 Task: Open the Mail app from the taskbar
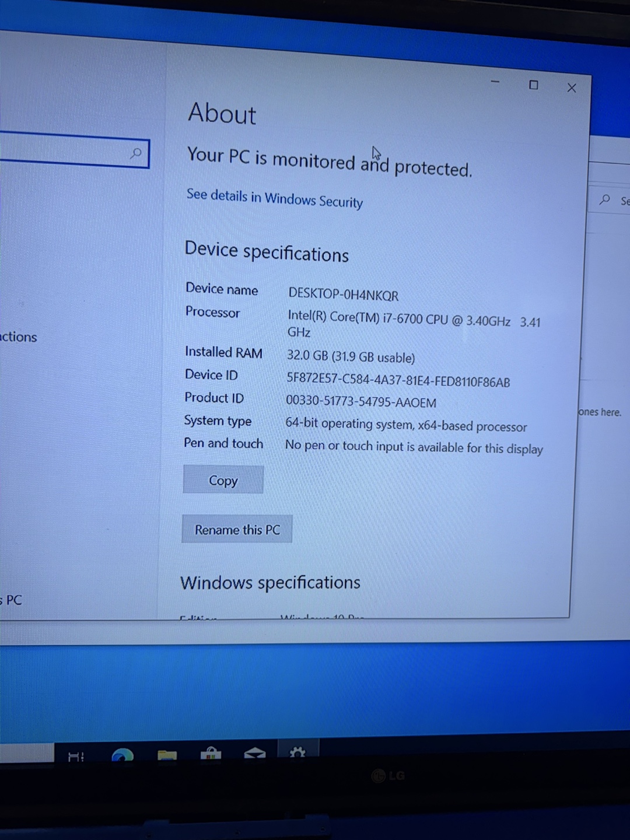pos(254,754)
